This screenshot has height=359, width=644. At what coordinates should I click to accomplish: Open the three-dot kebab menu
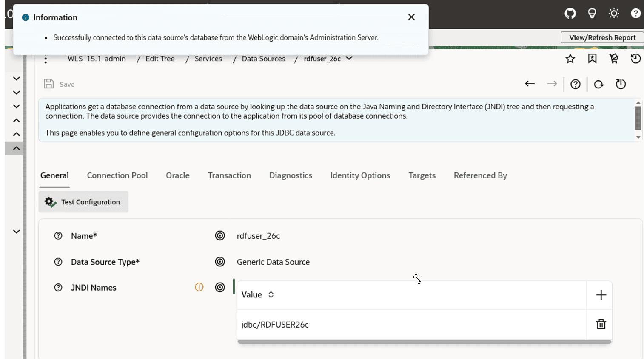pos(46,59)
